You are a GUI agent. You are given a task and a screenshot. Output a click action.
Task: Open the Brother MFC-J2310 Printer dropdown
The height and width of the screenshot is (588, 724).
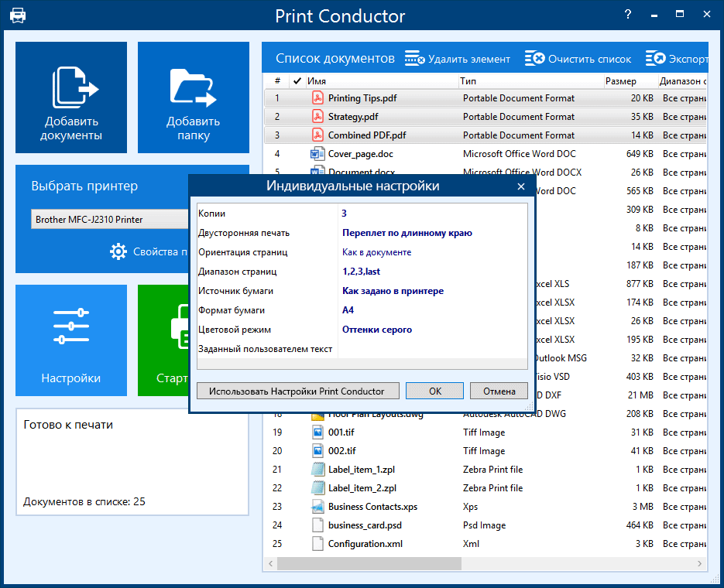pos(110,220)
